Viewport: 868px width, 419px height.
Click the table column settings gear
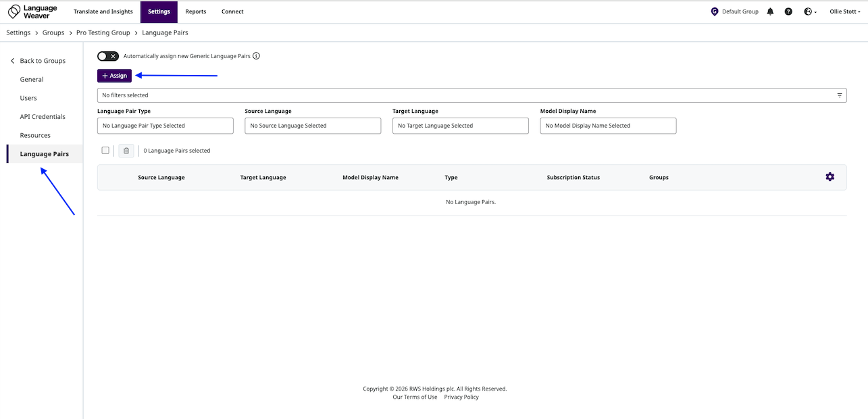(x=829, y=177)
